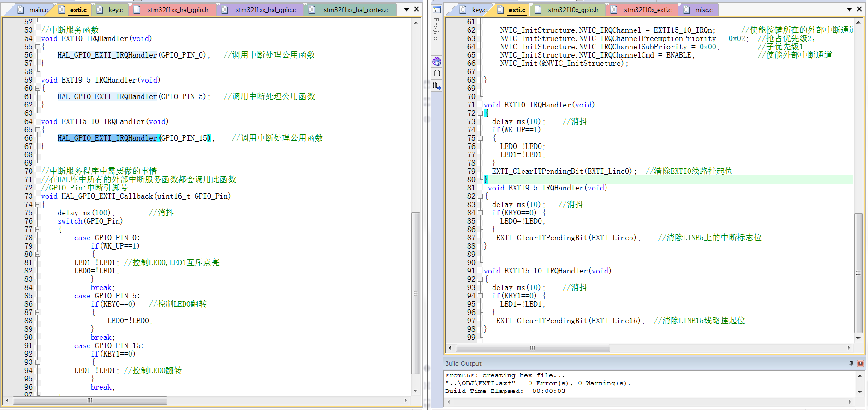Close the active tab in the left editor

point(416,9)
